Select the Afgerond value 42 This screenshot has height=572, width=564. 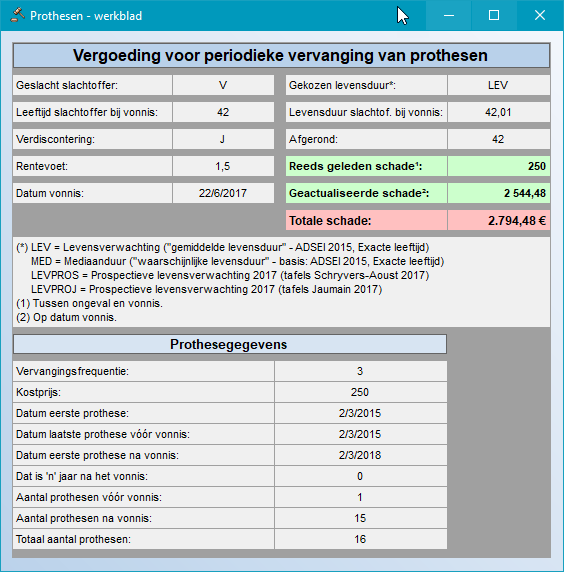click(499, 139)
